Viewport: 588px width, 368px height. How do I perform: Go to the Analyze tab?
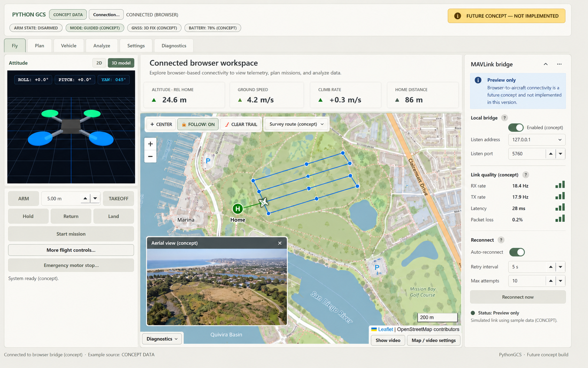[x=102, y=46]
